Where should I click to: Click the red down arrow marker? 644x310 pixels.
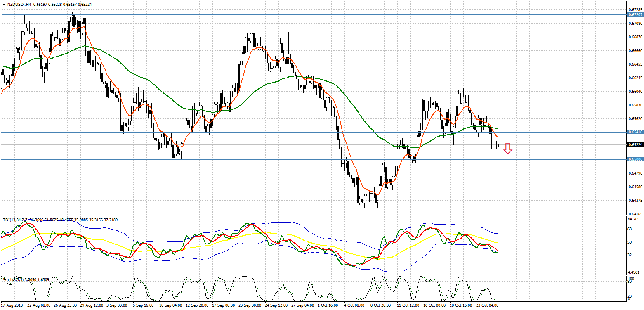pos(508,149)
